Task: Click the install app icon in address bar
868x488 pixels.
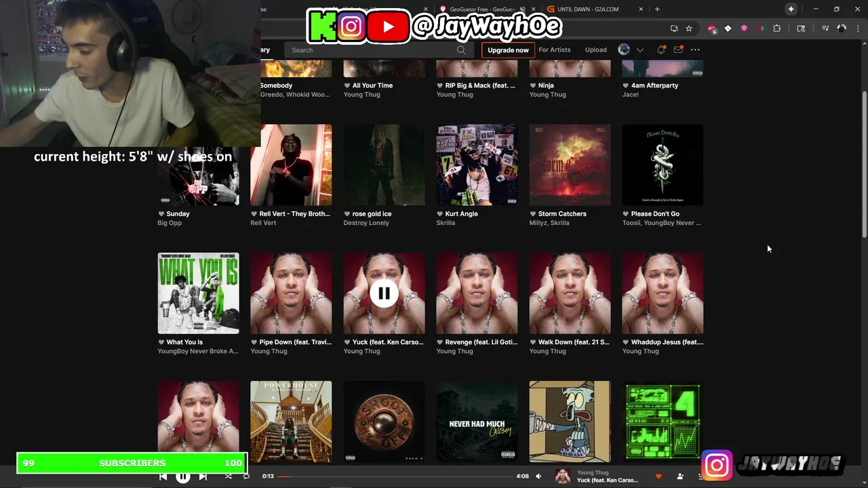Action: point(674,28)
